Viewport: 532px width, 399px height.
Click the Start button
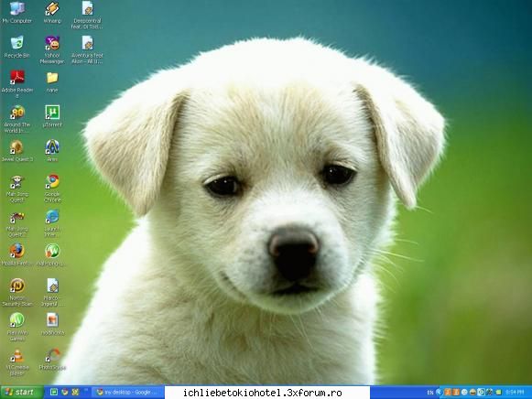pos(21,393)
